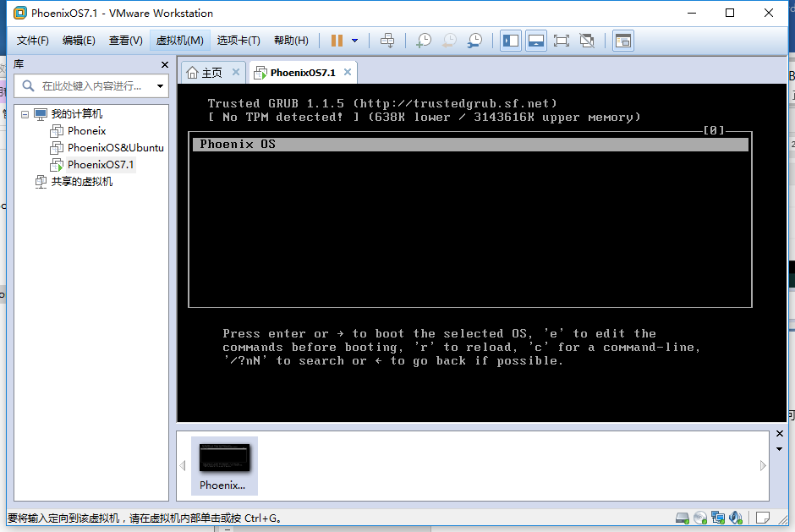Click the library search input field
795x532 pixels.
[x=91, y=85]
